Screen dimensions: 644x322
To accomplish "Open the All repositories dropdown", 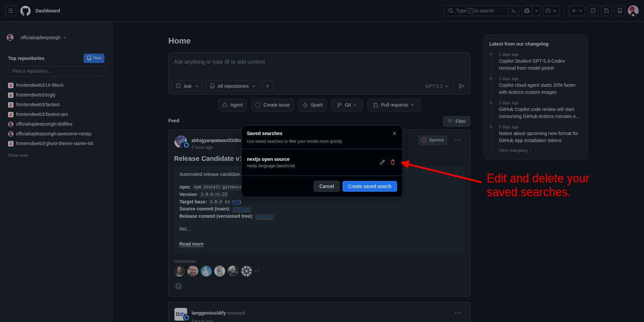I will tap(232, 86).
